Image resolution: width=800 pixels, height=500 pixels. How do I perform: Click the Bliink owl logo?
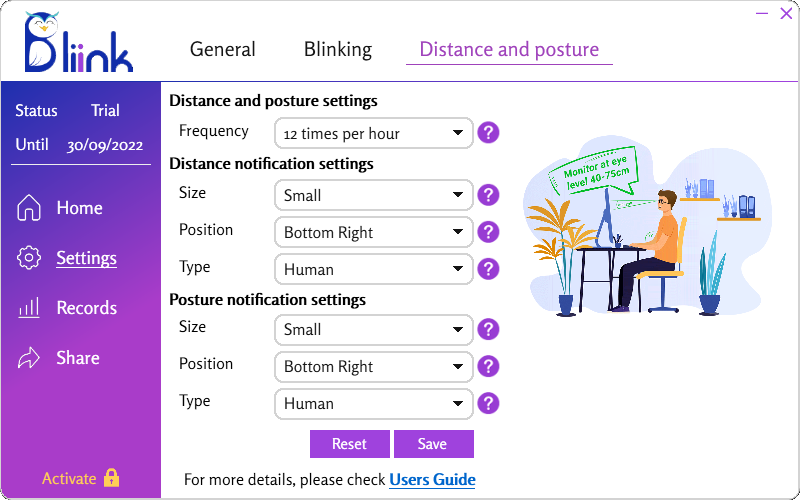(78, 42)
